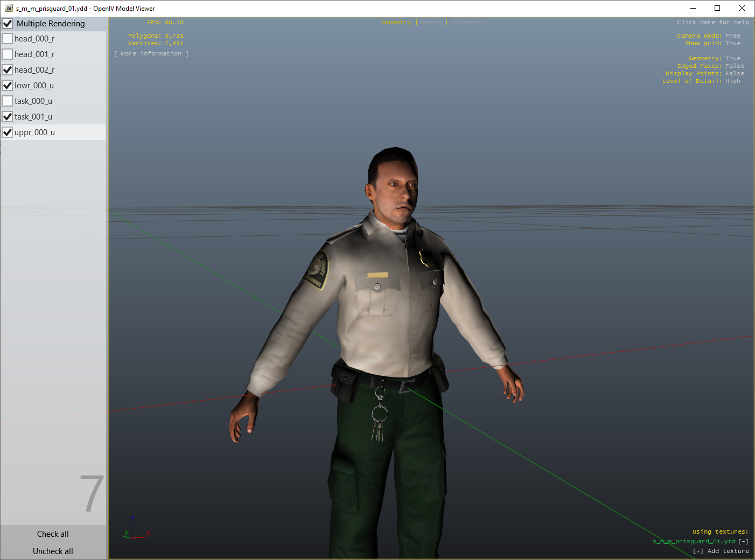Change the Level of Detail value
The image size is (755, 560).
click(732, 81)
